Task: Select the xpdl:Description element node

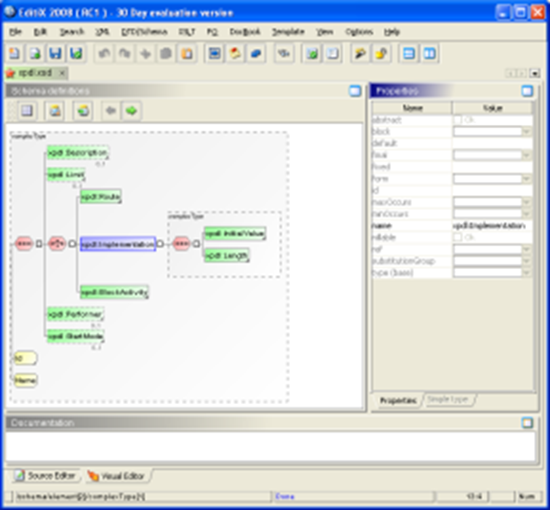Action: (x=78, y=153)
